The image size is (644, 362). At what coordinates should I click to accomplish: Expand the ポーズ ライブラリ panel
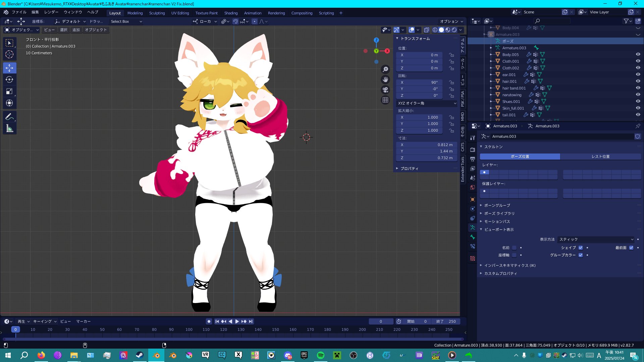point(499,214)
